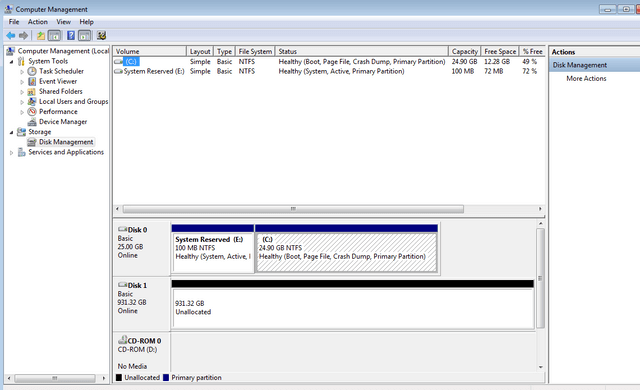Click the CD-ROM 0 drive icon
The width and height of the screenshot is (640, 390).
click(122, 339)
